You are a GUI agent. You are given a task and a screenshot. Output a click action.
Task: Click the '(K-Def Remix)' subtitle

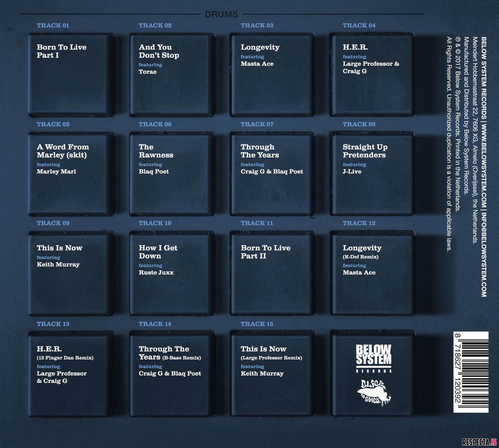pyautogui.click(x=360, y=257)
